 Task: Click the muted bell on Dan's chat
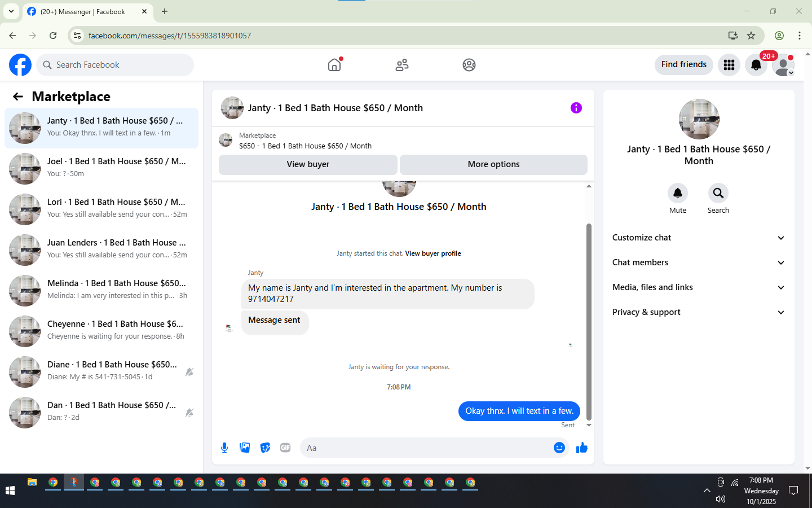[x=189, y=413]
